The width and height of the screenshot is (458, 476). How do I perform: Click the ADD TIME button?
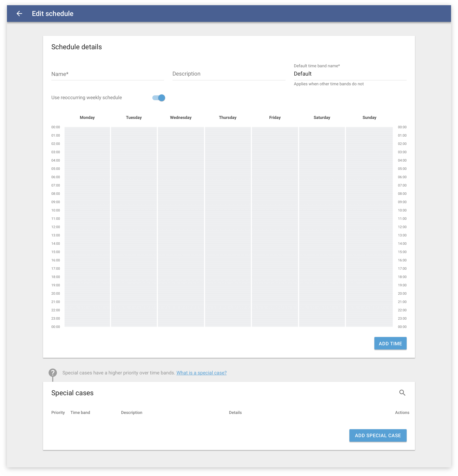click(x=390, y=343)
